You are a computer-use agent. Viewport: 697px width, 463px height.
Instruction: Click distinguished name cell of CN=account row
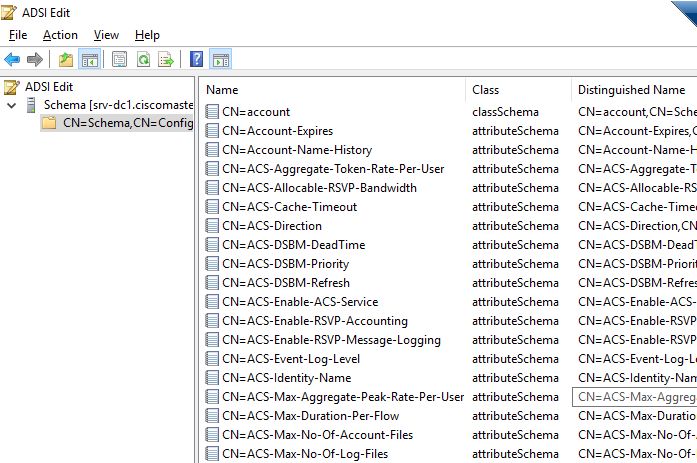[x=637, y=112]
